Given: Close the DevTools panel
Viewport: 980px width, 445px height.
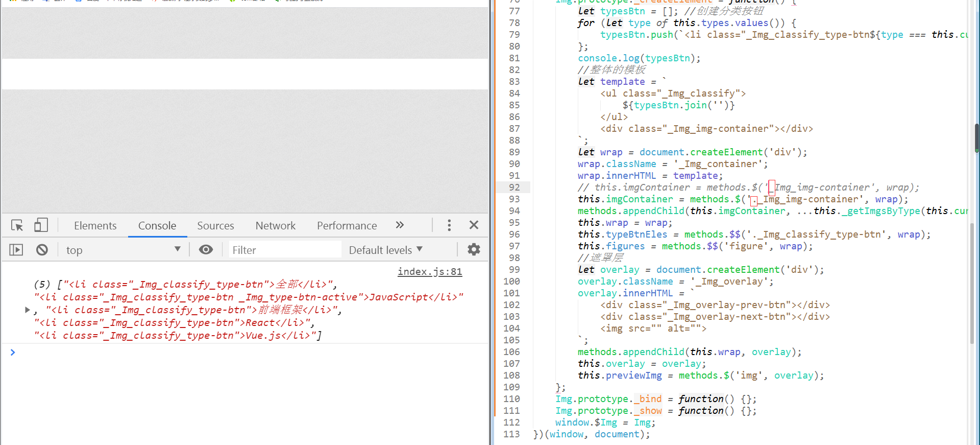Looking at the screenshot, I should point(474,225).
